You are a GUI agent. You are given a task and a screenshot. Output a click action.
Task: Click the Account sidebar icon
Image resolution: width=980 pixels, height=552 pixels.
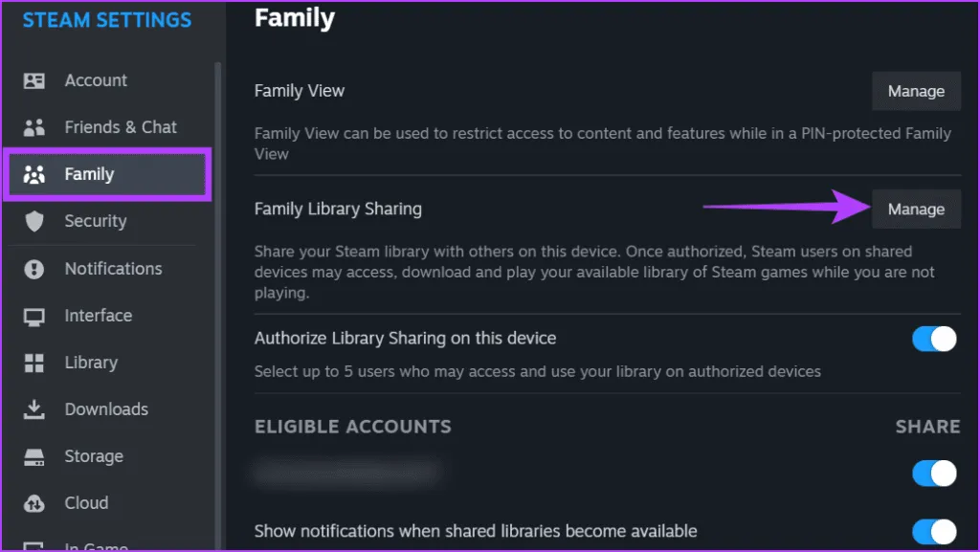pyautogui.click(x=34, y=80)
